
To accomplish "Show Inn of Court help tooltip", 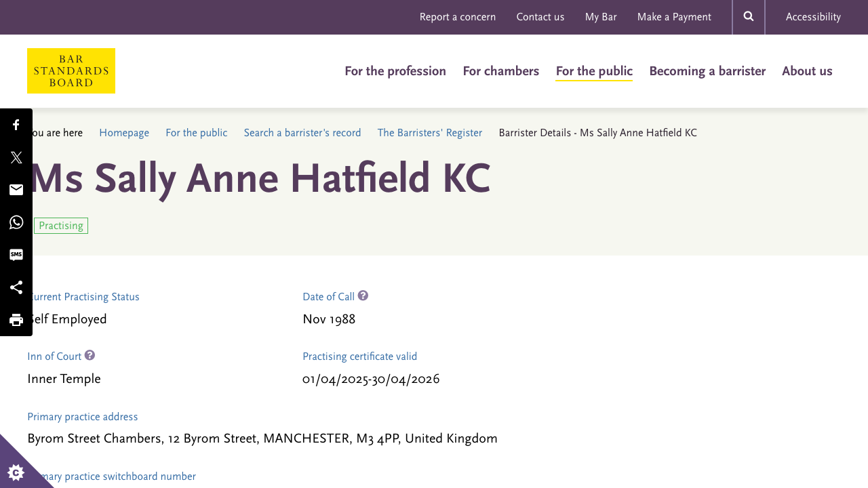I will point(90,356).
